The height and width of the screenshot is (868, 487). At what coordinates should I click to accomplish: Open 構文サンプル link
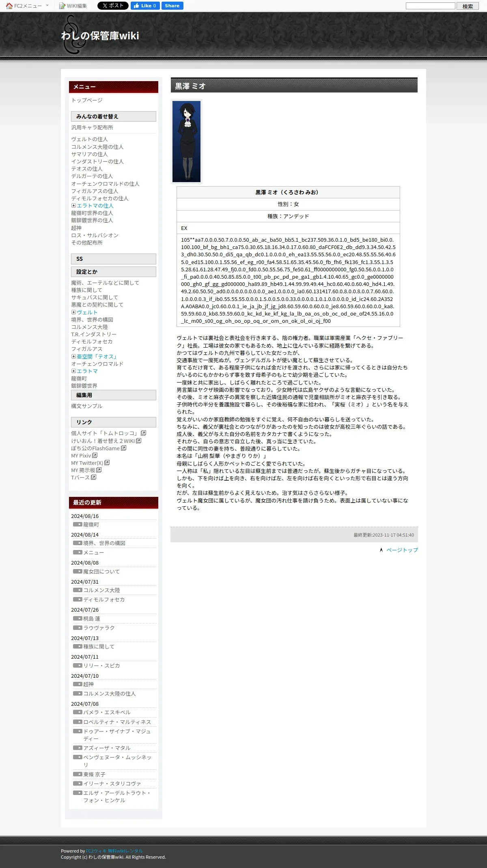[x=87, y=406]
